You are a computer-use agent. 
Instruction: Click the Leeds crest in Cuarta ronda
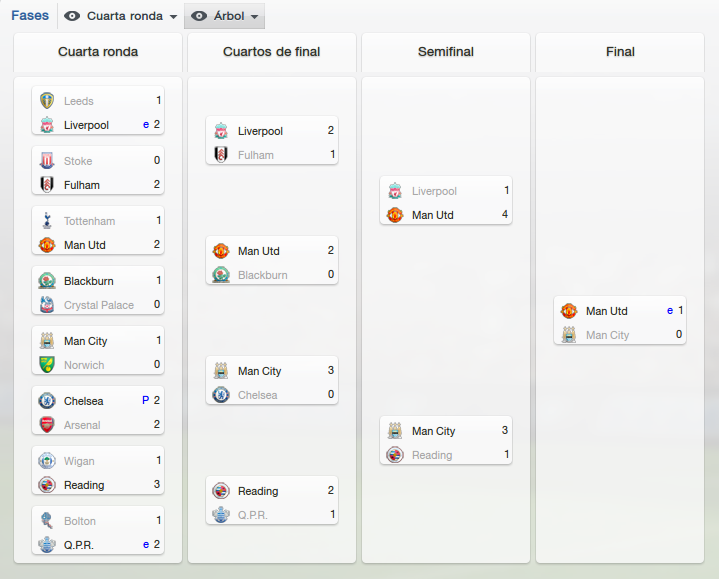tap(47, 100)
